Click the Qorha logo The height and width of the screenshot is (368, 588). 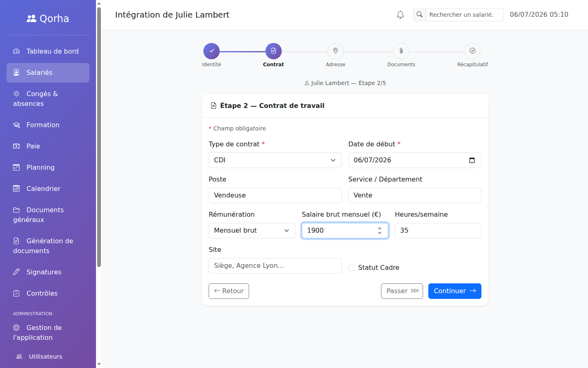[48, 18]
